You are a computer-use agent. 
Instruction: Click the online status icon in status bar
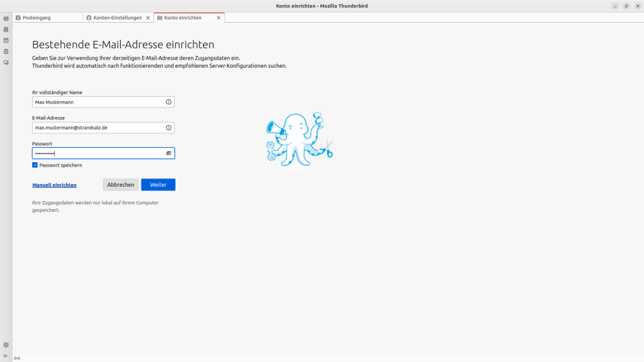click(17, 358)
